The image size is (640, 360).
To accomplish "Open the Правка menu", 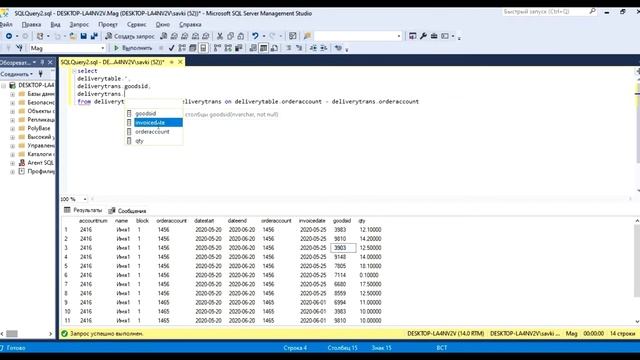I will (x=31, y=24).
